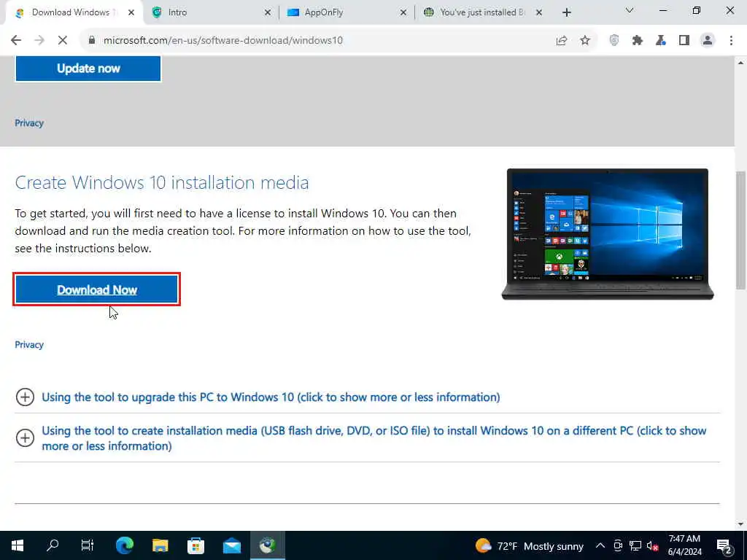The height and width of the screenshot is (560, 747).
Task: Click the address bar URL
Action: (x=223, y=41)
